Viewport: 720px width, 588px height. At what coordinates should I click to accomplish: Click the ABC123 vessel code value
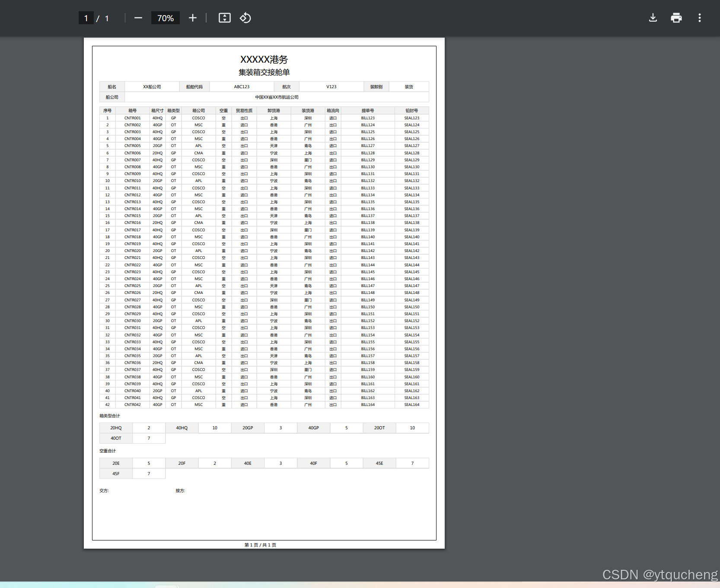click(242, 87)
